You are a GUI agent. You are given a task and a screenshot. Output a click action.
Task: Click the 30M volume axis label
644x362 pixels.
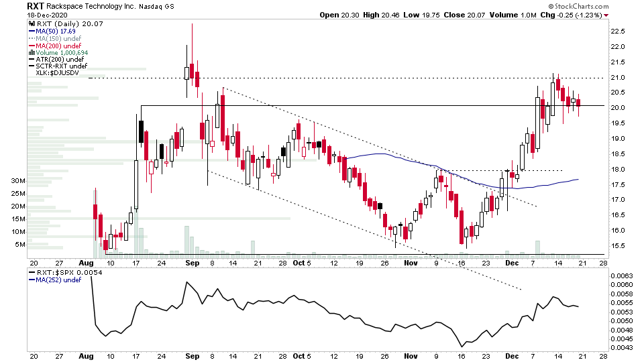18,181
